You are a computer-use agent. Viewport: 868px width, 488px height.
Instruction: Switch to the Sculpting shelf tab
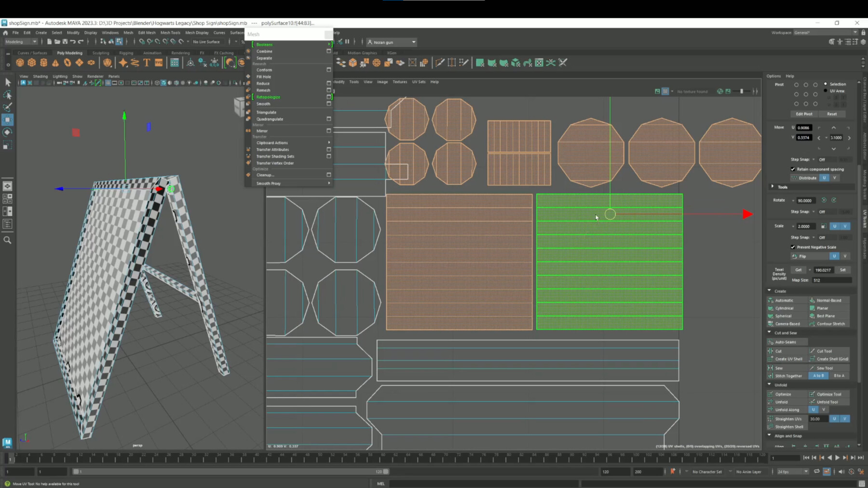(x=100, y=53)
